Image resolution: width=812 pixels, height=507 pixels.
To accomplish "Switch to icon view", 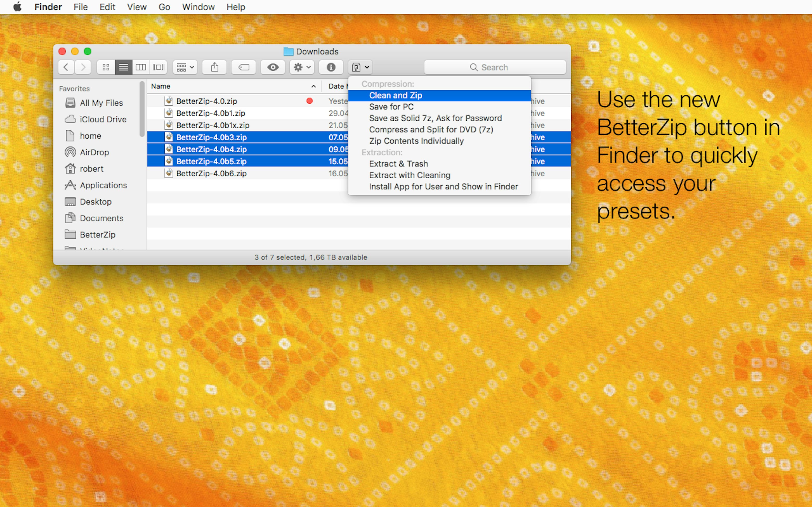I will click(x=106, y=67).
